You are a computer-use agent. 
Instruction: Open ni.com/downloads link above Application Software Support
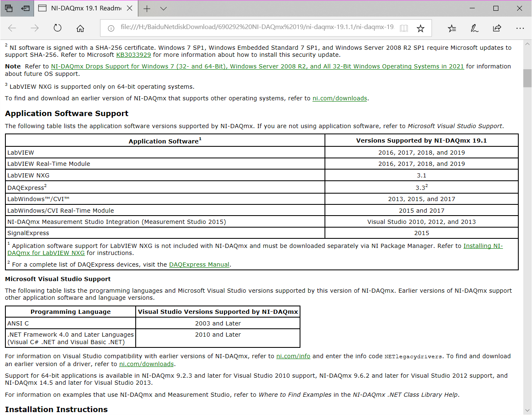click(339, 98)
